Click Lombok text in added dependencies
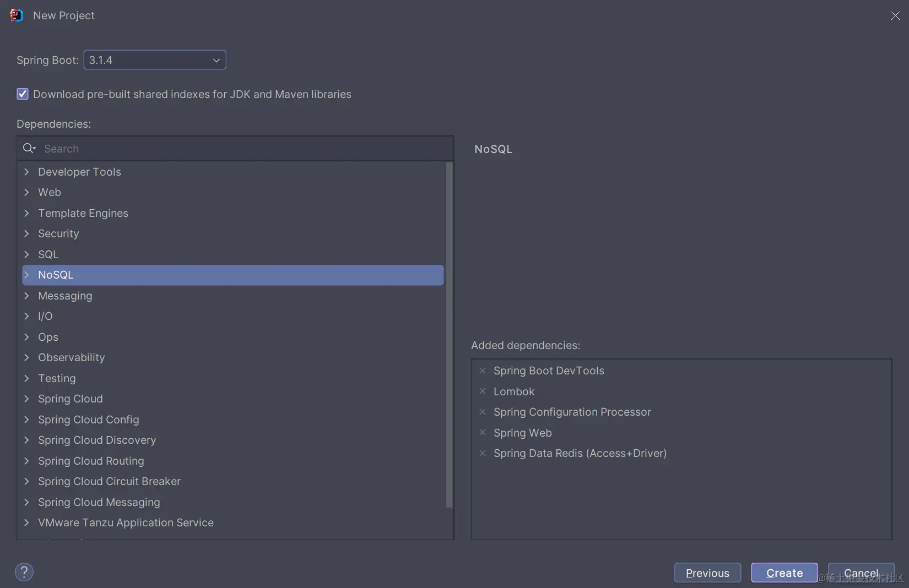Screen dimensions: 909x588 [514, 391]
